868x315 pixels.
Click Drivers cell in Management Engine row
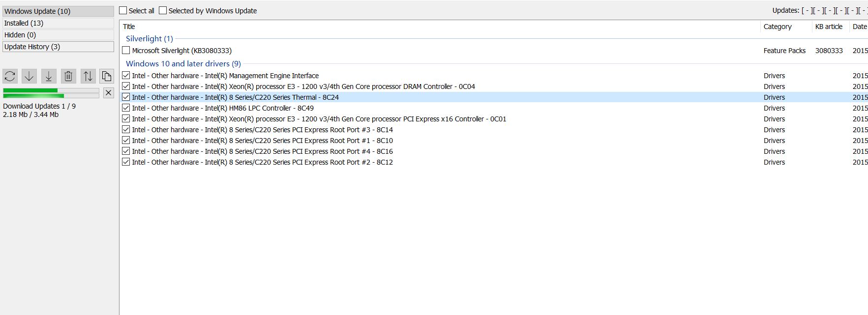(774, 76)
